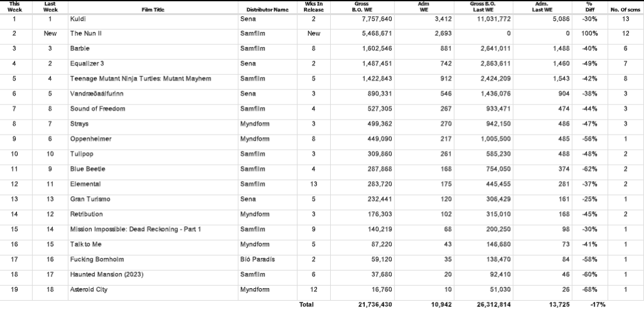This screenshot has height=312, width=644.
Task: Select The Nun II title cell
Action: tap(86, 34)
